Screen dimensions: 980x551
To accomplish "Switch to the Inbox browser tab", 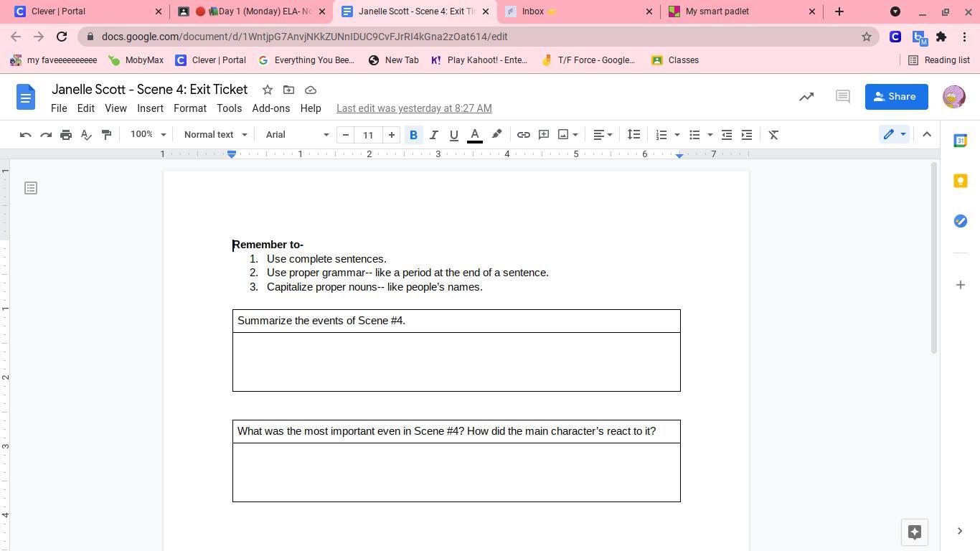I will pyautogui.click(x=578, y=11).
